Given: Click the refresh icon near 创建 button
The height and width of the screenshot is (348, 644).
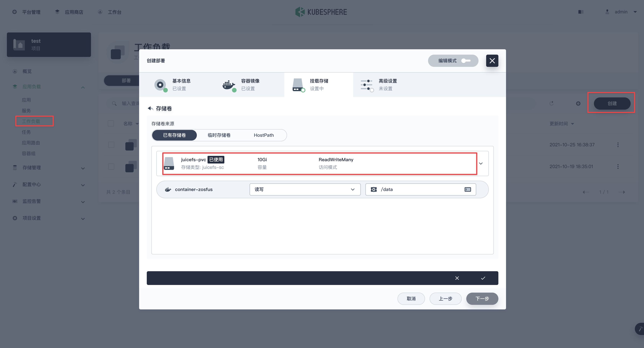Looking at the screenshot, I should [x=552, y=103].
